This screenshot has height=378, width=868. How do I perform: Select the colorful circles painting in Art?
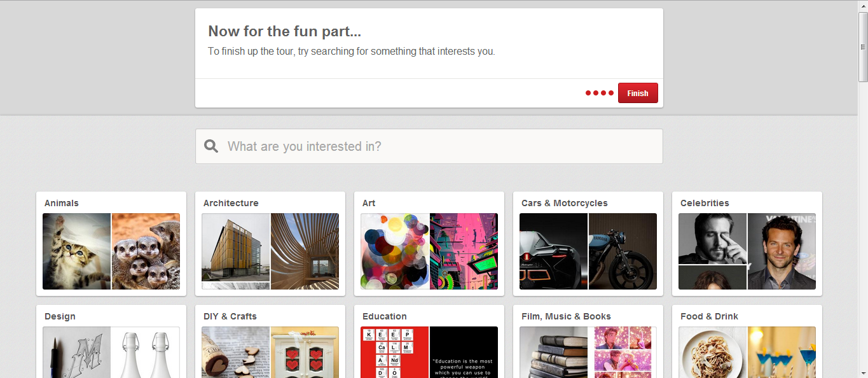pos(394,251)
